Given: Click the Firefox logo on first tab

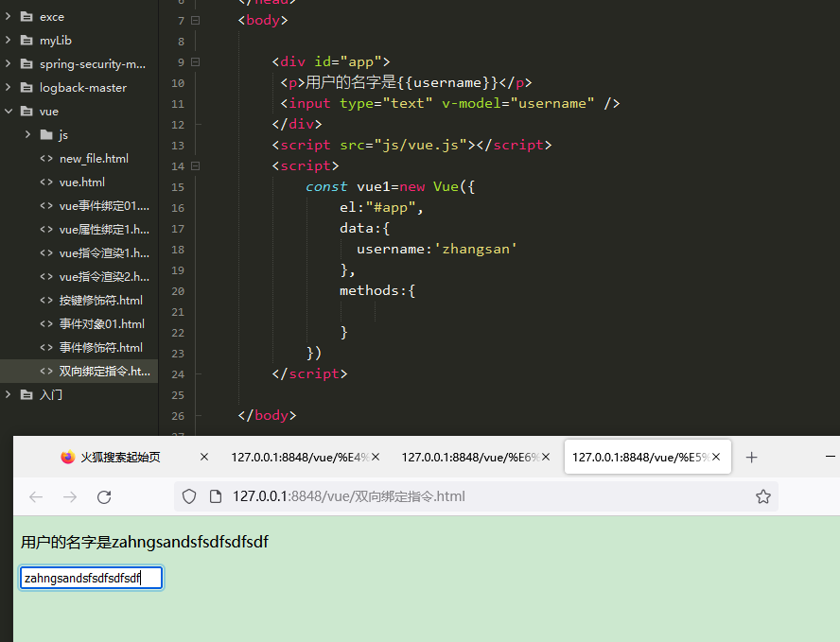Looking at the screenshot, I should click(67, 457).
